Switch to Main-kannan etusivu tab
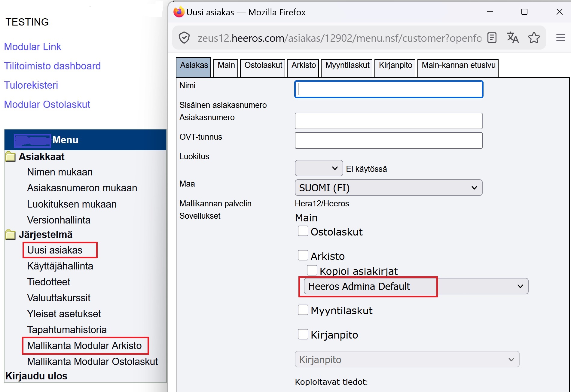This screenshot has width=571, height=392. [x=458, y=68]
